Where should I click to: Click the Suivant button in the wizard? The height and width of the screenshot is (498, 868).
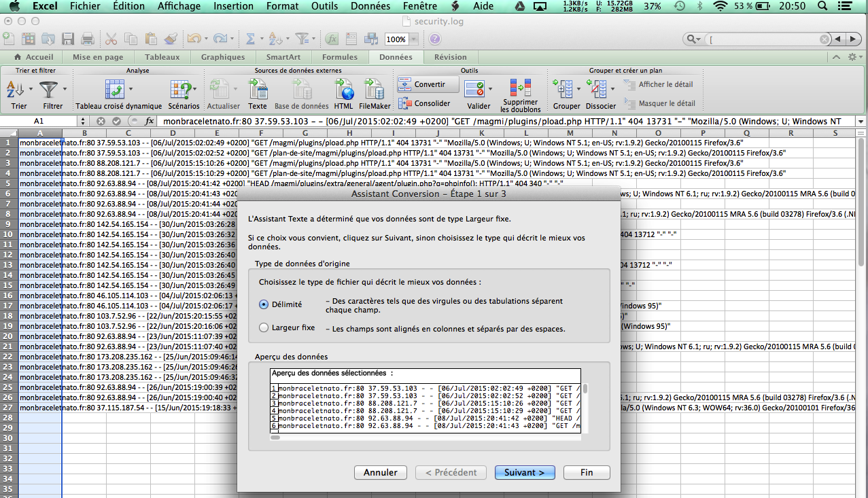(525, 472)
